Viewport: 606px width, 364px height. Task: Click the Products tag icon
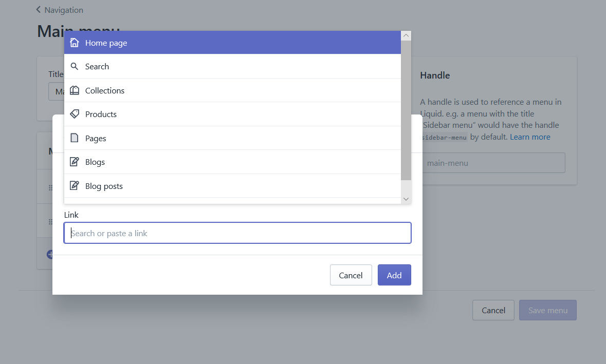coord(74,114)
